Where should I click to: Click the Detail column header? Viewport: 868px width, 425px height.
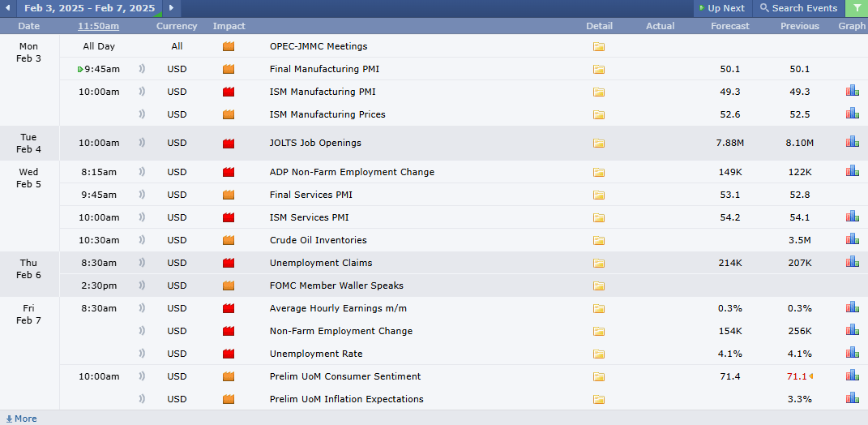tap(600, 26)
